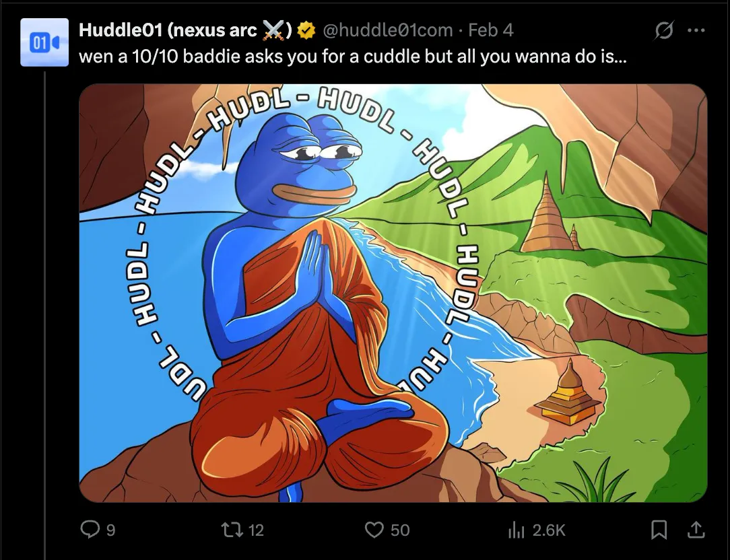Viewport: 730px width, 560px height.
Task: Click the reply speech bubble icon
Action: pos(90,529)
